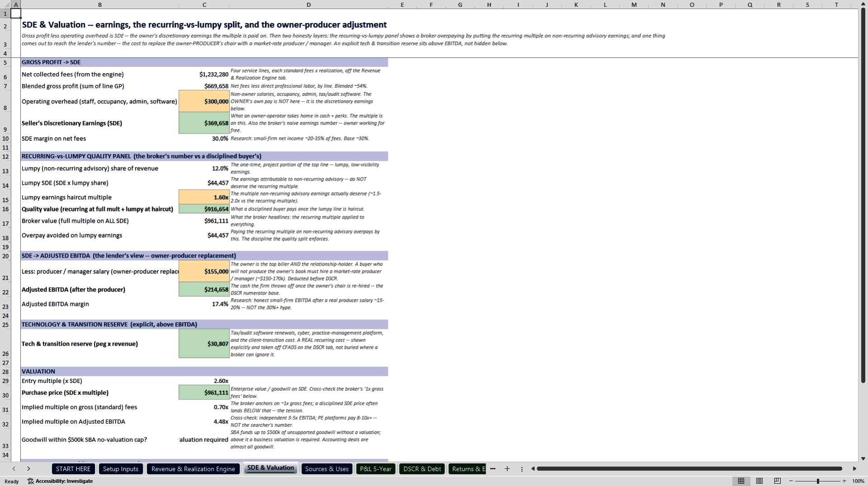Select column B header
Viewport: 868px width, 486px height.
[x=99, y=5]
